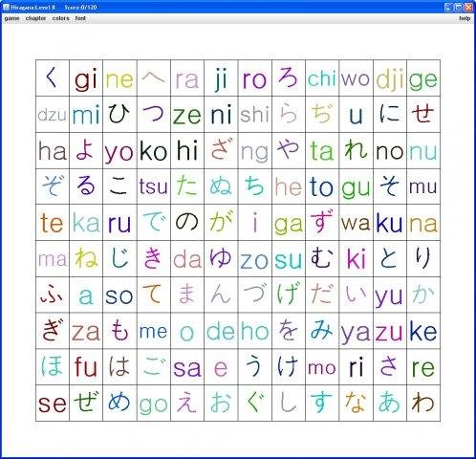
Task: Select the te romaji tile
Action: point(53,222)
